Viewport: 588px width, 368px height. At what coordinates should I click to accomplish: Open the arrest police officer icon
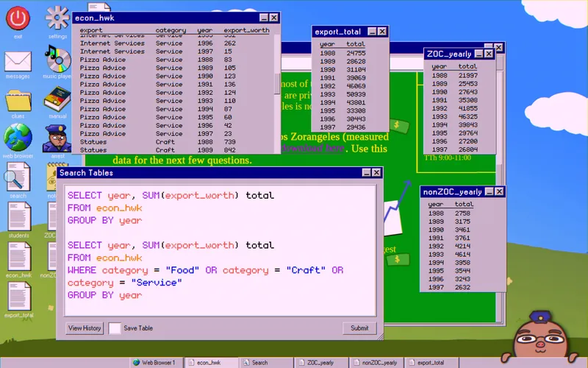57,138
